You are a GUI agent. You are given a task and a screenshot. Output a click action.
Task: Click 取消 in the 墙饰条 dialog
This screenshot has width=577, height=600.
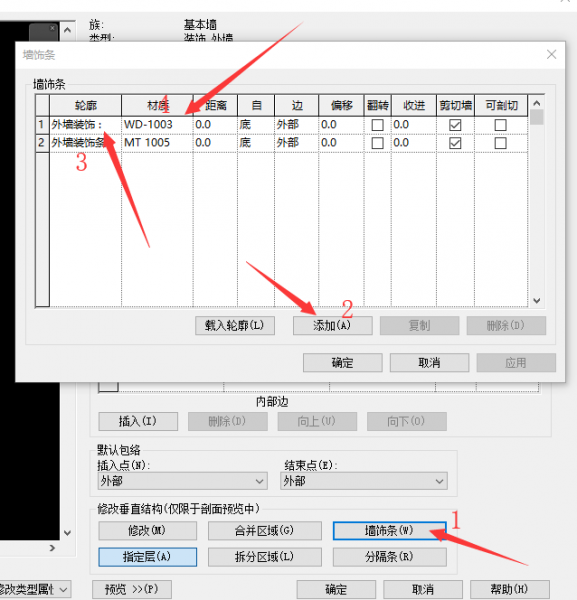click(x=429, y=363)
